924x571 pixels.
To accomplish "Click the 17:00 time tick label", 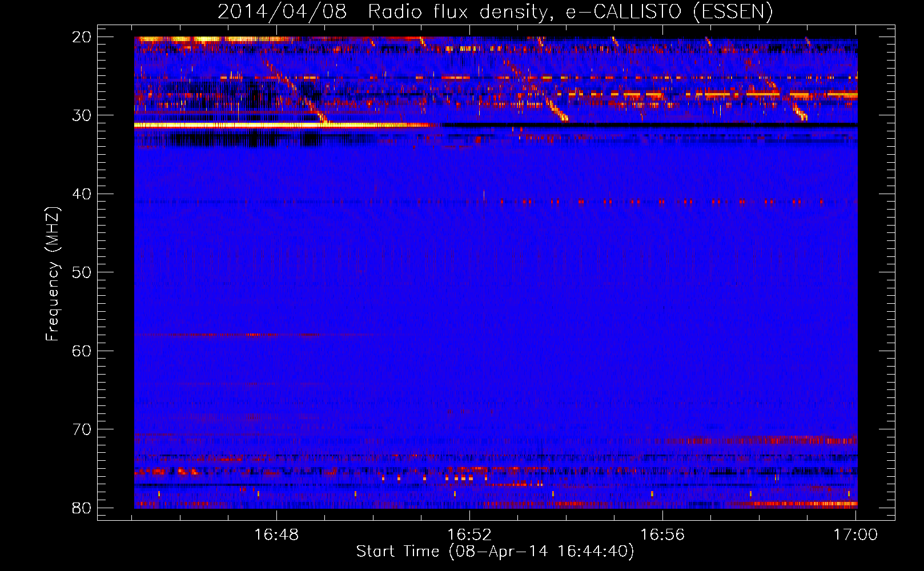I will click(855, 534).
